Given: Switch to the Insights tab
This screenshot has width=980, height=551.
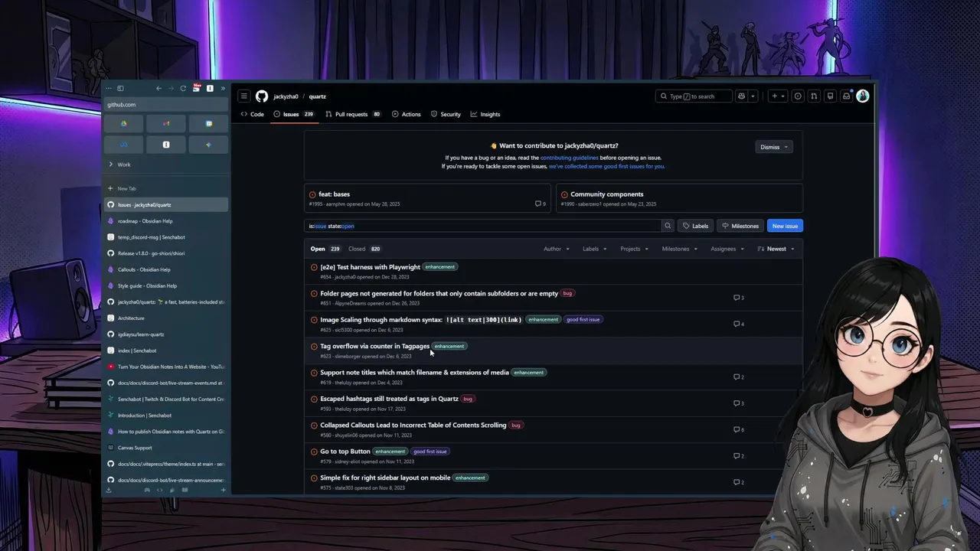Looking at the screenshot, I should [485, 114].
